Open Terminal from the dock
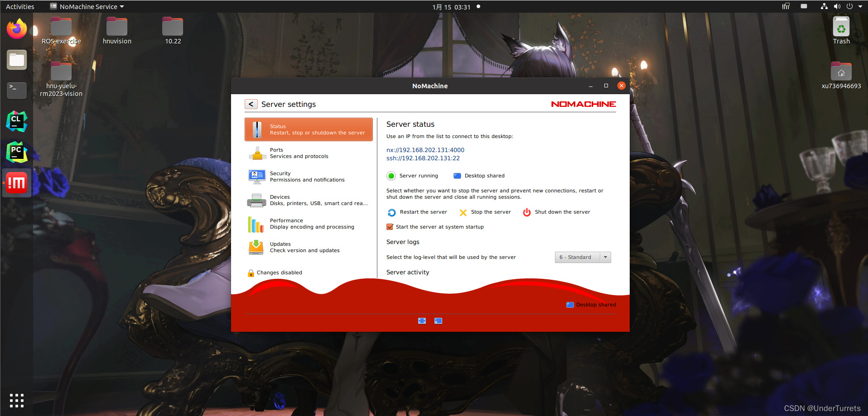This screenshot has height=416, width=868. tap(17, 91)
